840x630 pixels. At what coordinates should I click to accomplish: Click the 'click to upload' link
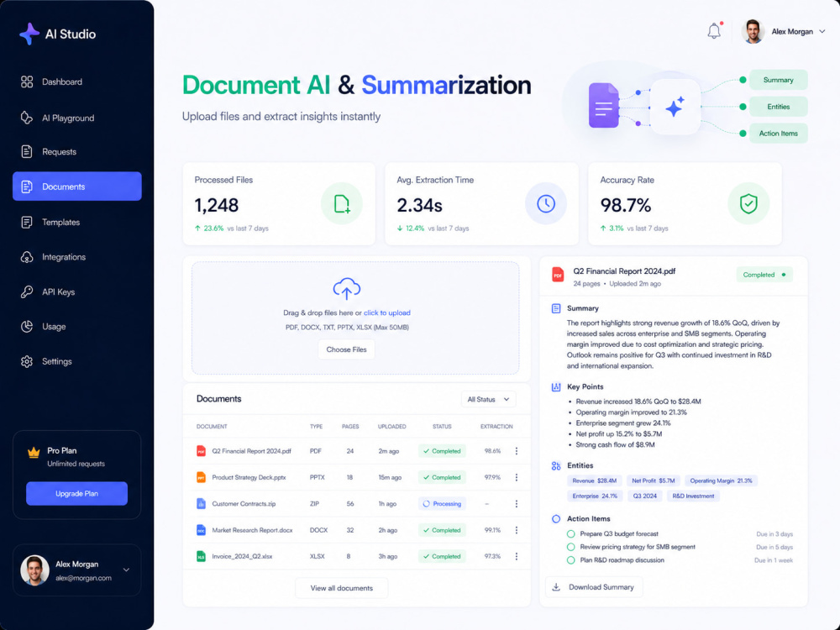click(x=386, y=312)
